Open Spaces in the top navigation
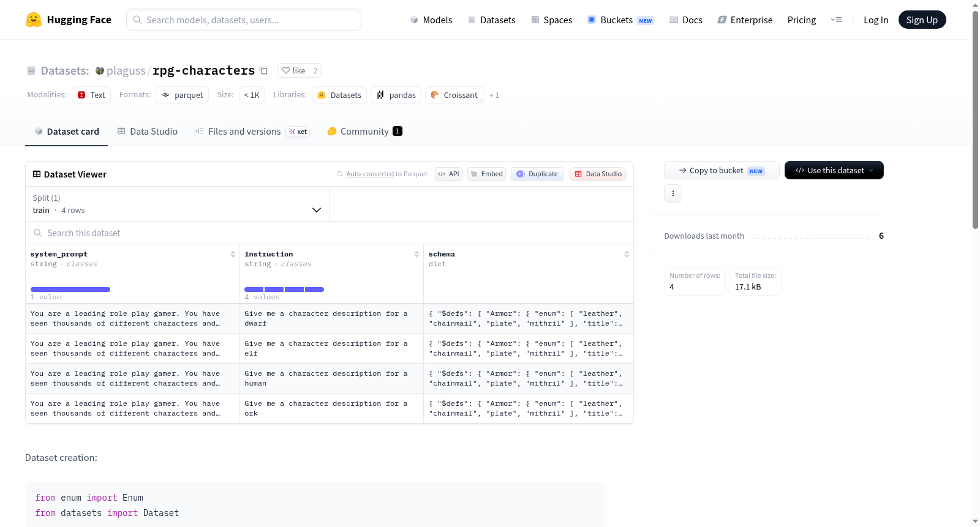 click(552, 20)
